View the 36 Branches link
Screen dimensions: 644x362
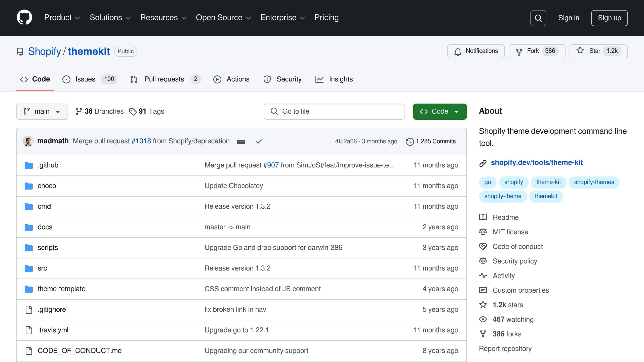click(100, 111)
